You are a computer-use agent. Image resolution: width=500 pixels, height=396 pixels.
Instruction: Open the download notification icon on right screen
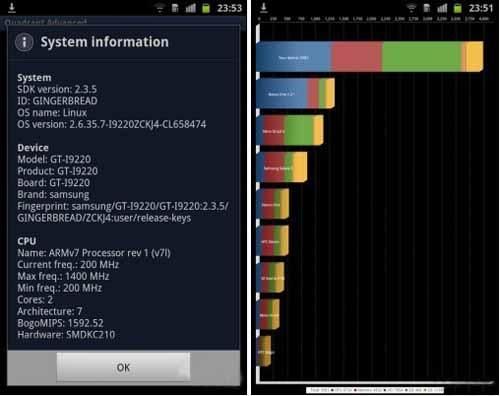(264, 8)
